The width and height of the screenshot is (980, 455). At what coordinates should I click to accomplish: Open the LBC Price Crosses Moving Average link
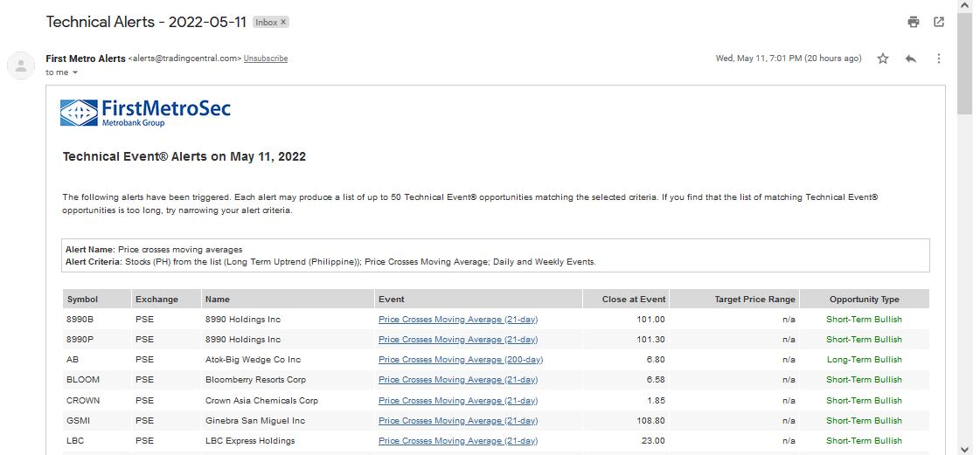click(x=458, y=441)
